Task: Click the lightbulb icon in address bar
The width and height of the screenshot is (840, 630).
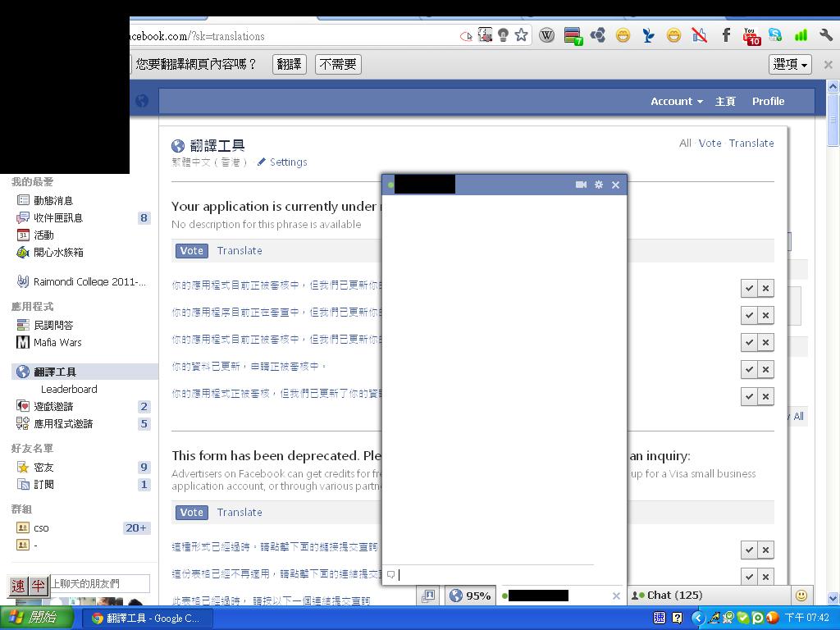Action: (503, 35)
